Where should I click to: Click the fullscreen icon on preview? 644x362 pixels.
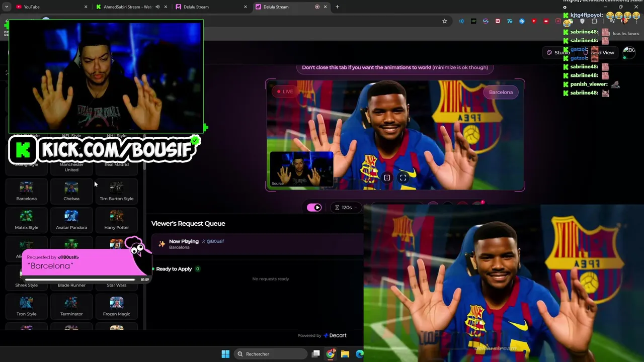[403, 177]
